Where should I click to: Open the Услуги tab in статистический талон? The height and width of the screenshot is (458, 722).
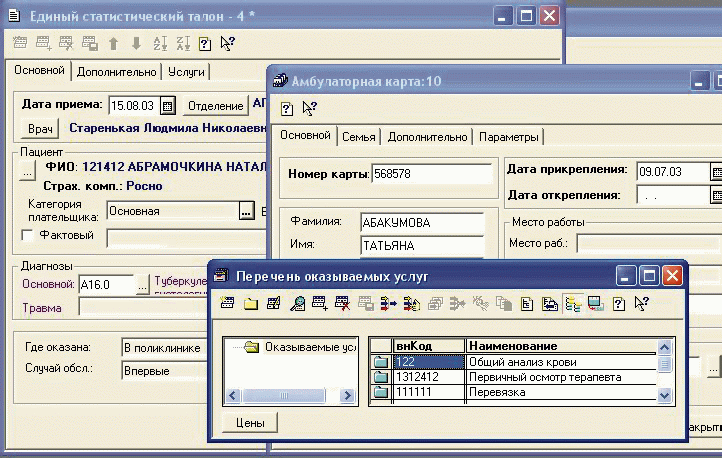[x=186, y=72]
